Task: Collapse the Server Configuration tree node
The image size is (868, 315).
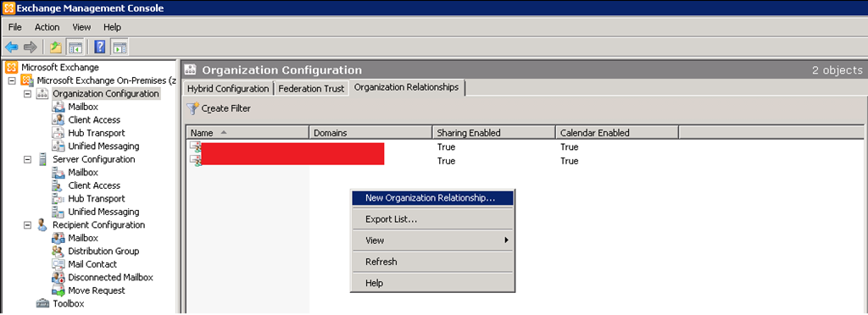Action: pyautogui.click(x=28, y=160)
